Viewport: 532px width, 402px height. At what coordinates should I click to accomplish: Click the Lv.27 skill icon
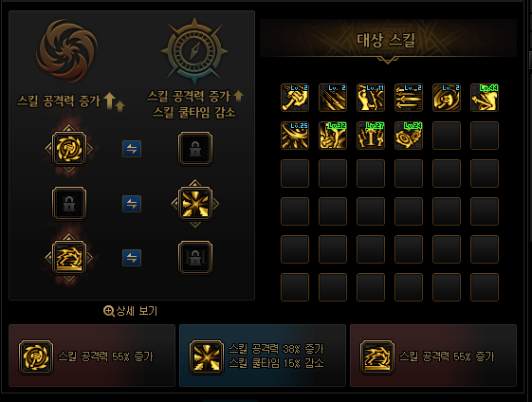371,136
